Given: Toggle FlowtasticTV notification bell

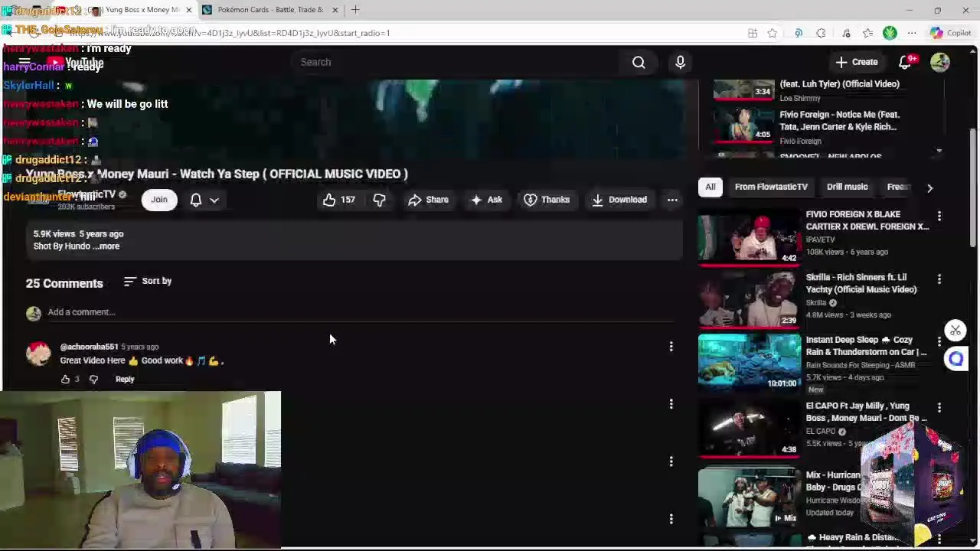Looking at the screenshot, I should pyautogui.click(x=196, y=200).
